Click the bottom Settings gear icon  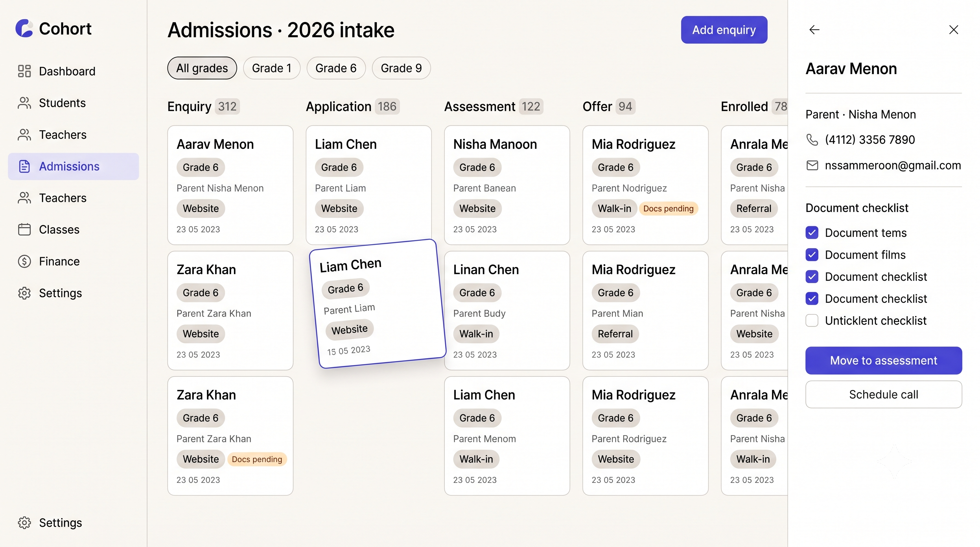click(24, 523)
